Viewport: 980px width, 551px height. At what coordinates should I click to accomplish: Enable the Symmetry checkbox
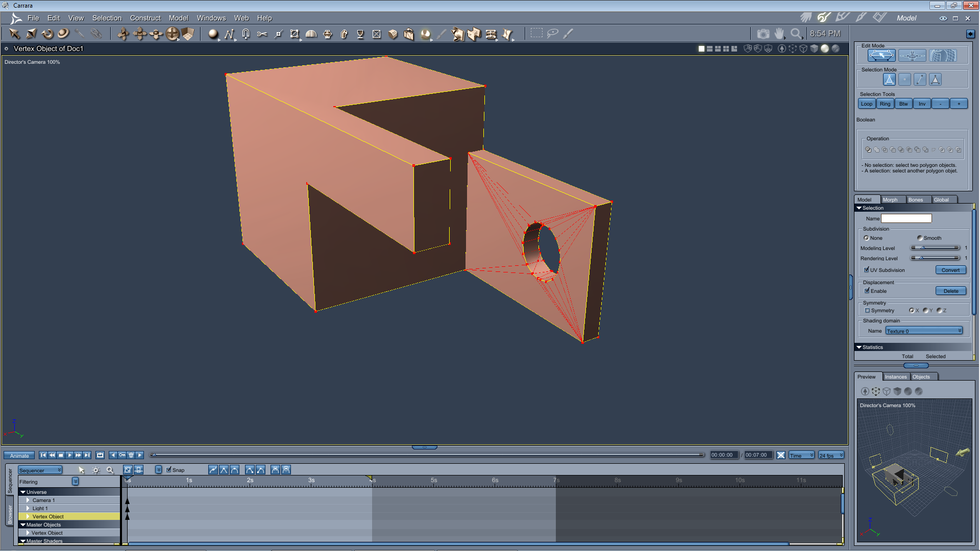pyautogui.click(x=867, y=311)
